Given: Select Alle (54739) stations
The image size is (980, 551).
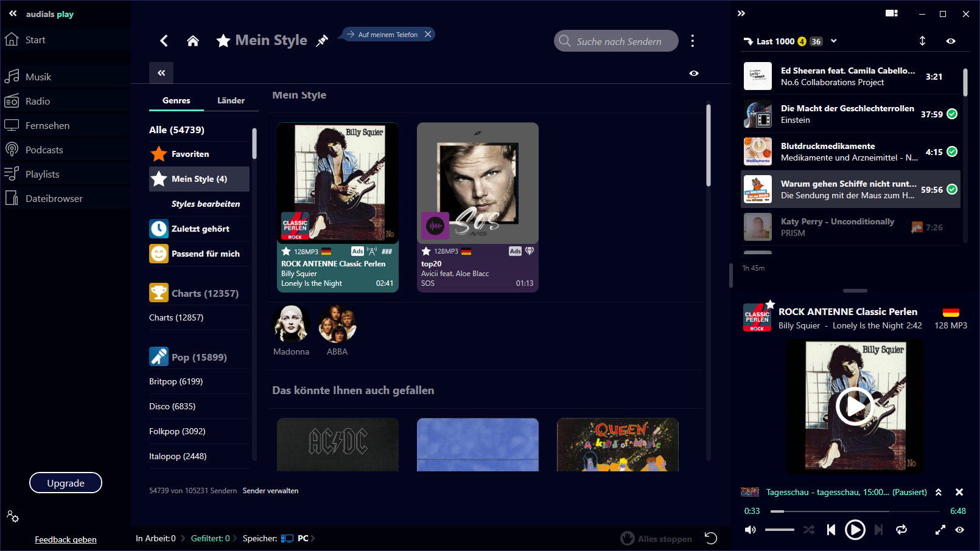Looking at the screenshot, I should pyautogui.click(x=177, y=130).
